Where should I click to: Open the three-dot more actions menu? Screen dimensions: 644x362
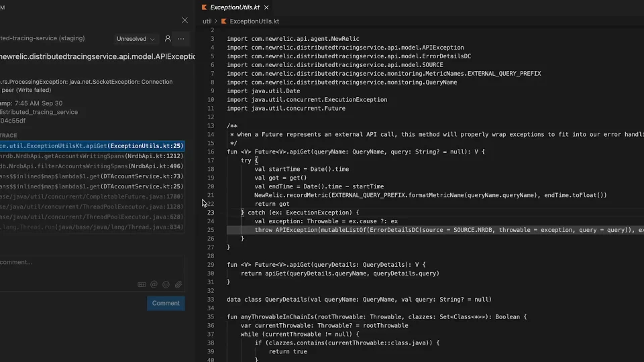(180, 39)
